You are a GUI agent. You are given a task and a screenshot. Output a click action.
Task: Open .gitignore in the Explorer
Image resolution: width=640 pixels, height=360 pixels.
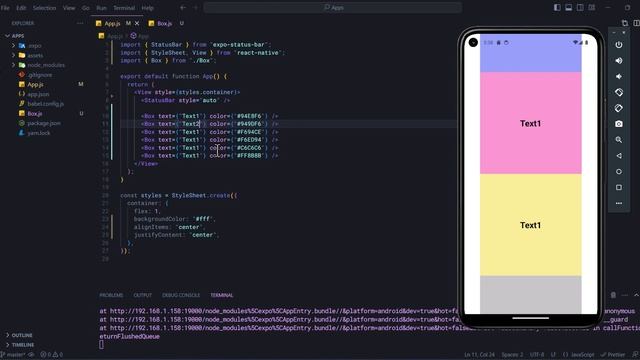click(40, 75)
